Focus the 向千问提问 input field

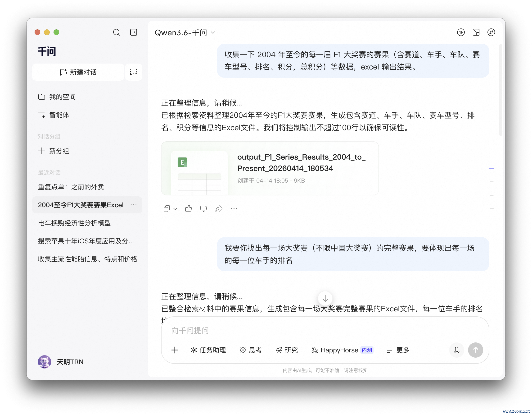click(x=325, y=331)
